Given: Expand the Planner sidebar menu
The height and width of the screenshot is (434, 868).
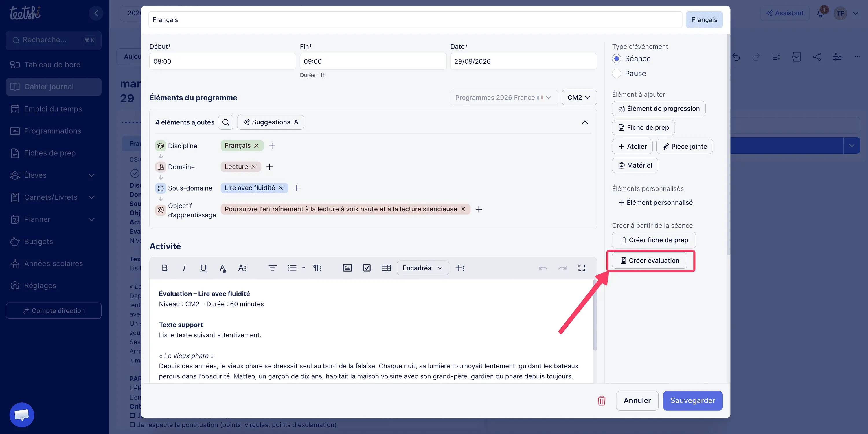Looking at the screenshot, I should click(x=91, y=219).
